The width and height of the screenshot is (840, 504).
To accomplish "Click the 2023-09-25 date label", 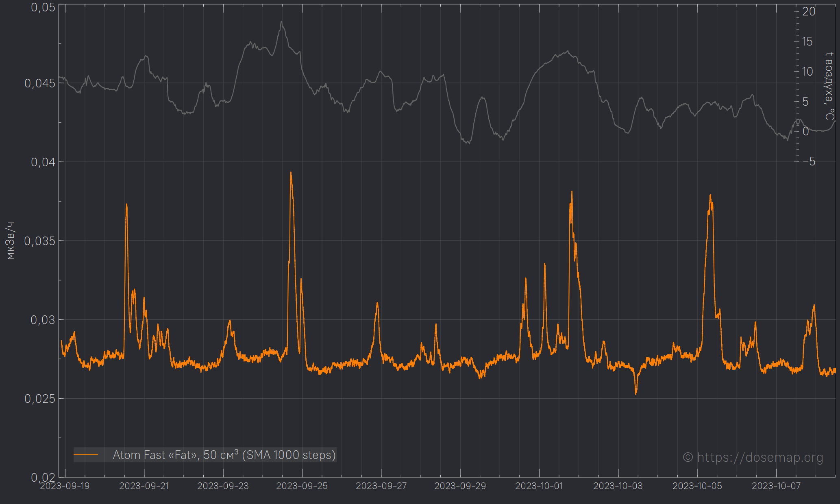I will [302, 486].
